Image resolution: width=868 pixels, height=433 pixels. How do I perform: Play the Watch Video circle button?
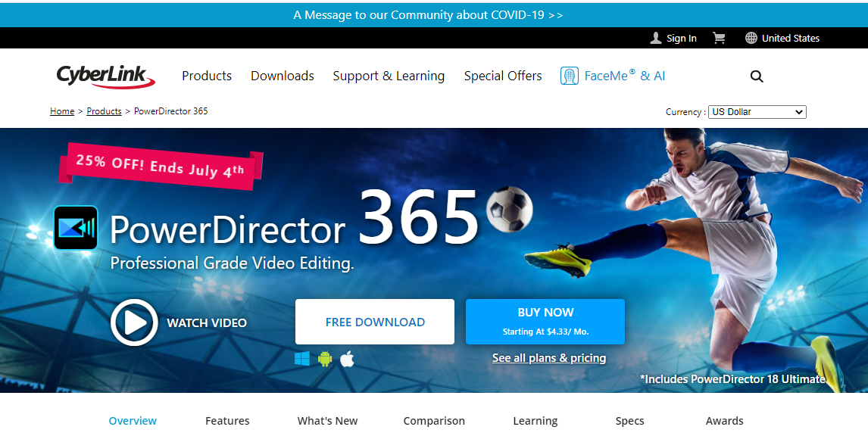[134, 322]
